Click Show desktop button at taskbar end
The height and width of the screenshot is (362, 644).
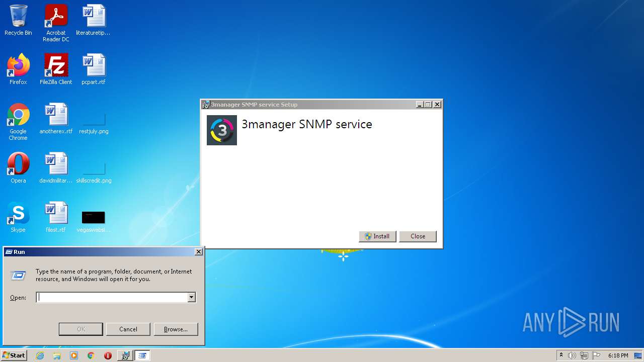pyautogui.click(x=638, y=355)
